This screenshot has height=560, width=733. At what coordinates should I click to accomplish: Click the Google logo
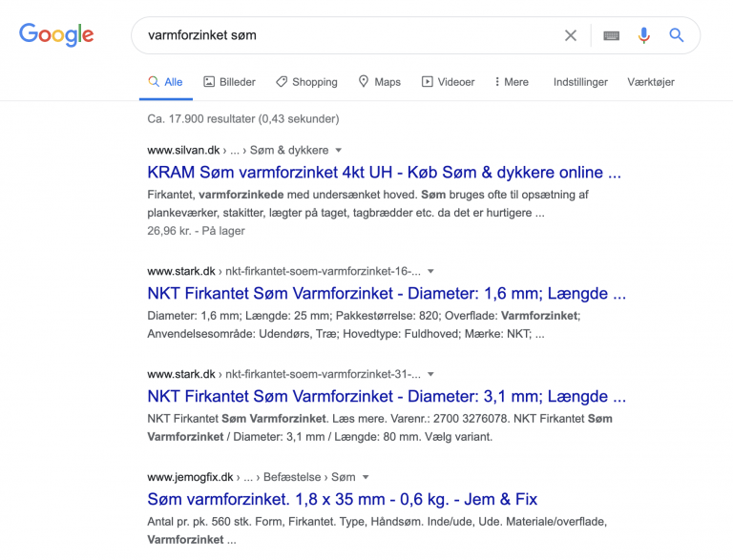(x=56, y=35)
